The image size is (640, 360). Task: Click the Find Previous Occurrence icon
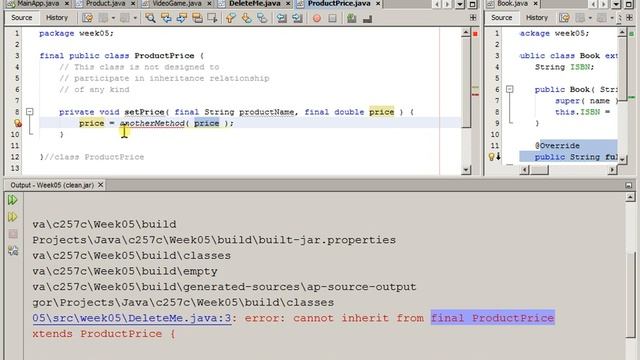coord(166,18)
